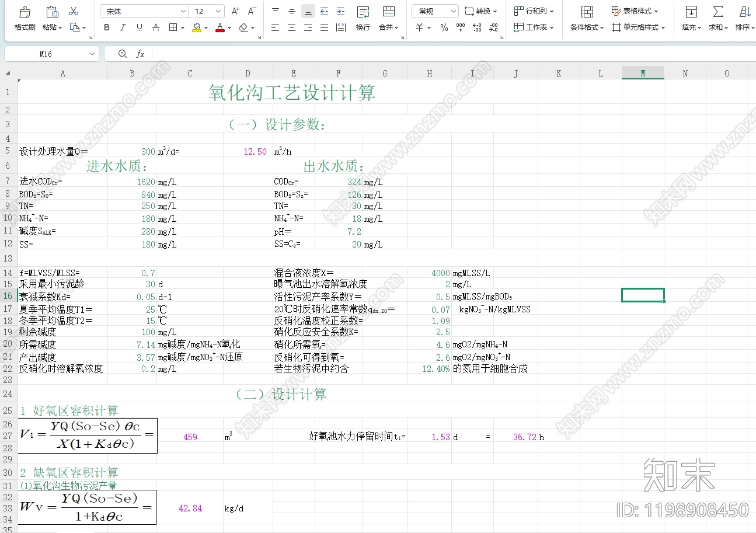Click the AutoSum (求和) button
Screen dimensions: 756x533
pos(718,19)
